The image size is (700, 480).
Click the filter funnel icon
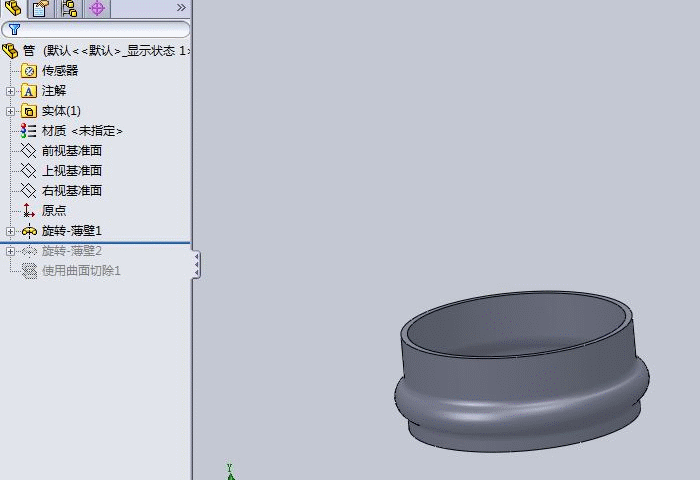pos(14,29)
